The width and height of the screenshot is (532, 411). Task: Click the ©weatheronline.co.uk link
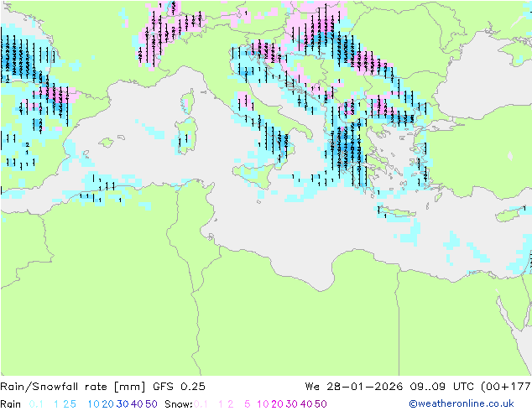[x=462, y=404]
